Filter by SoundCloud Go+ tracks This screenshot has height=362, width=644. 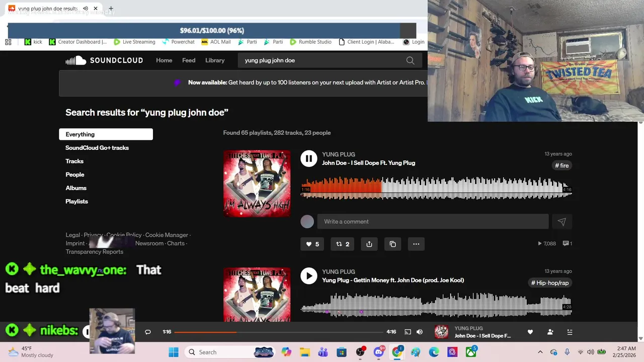click(x=97, y=148)
